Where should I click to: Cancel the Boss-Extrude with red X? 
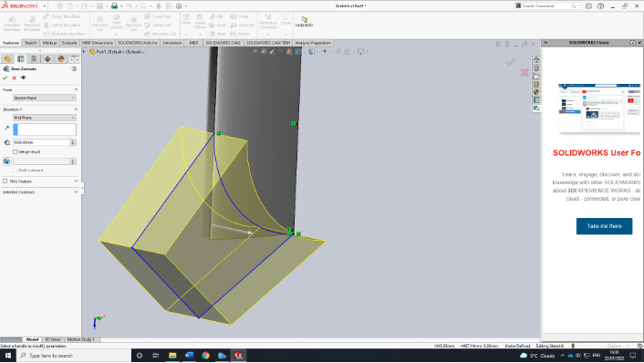[15, 78]
